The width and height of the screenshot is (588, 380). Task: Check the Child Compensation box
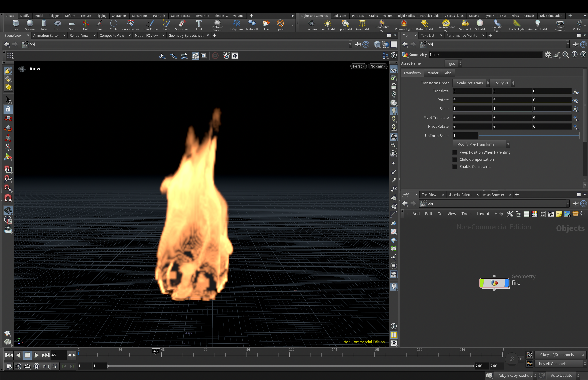coord(455,159)
